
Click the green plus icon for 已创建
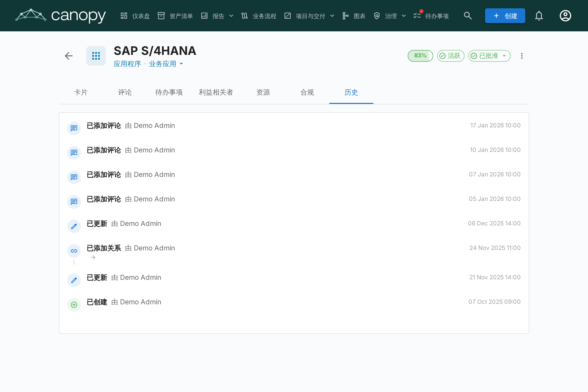(74, 305)
